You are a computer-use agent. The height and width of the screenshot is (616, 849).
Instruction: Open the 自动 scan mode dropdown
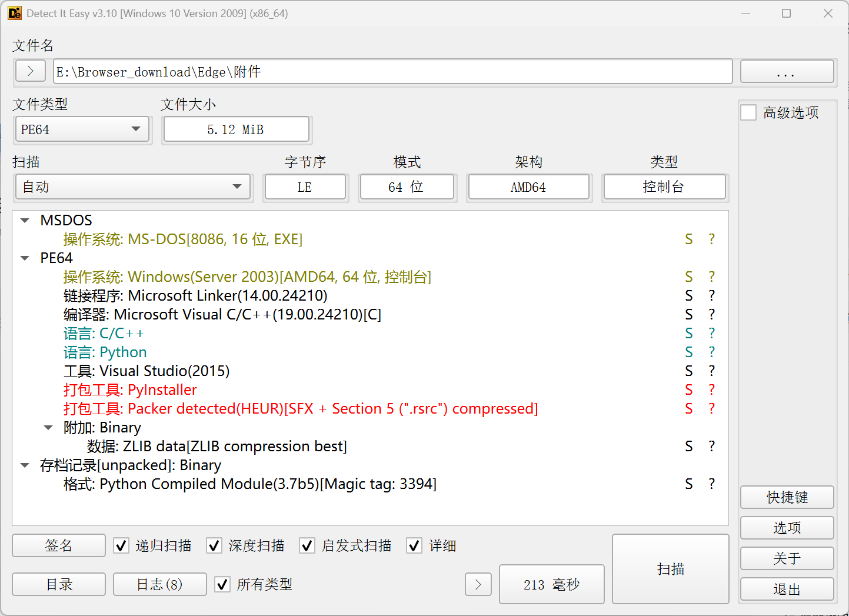133,187
